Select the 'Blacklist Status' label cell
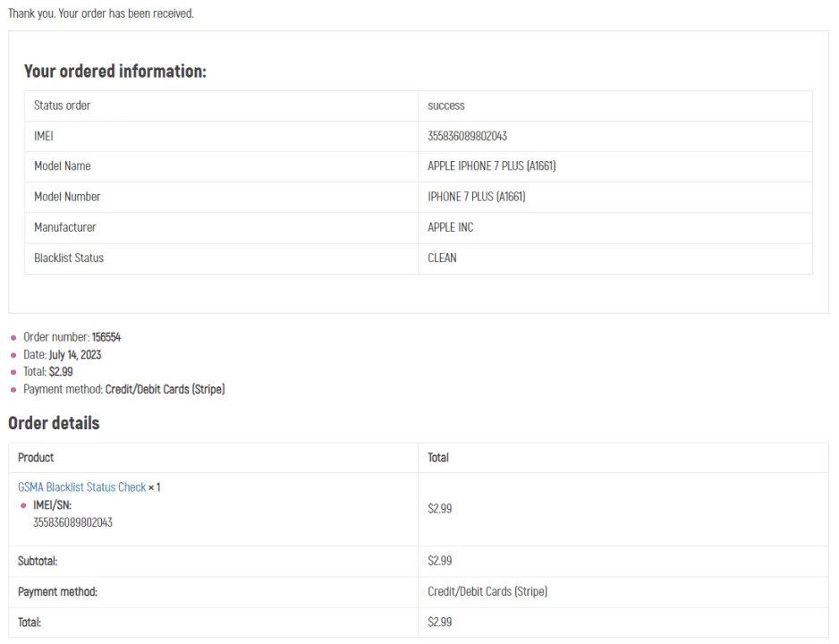839x644 pixels. 221,258
